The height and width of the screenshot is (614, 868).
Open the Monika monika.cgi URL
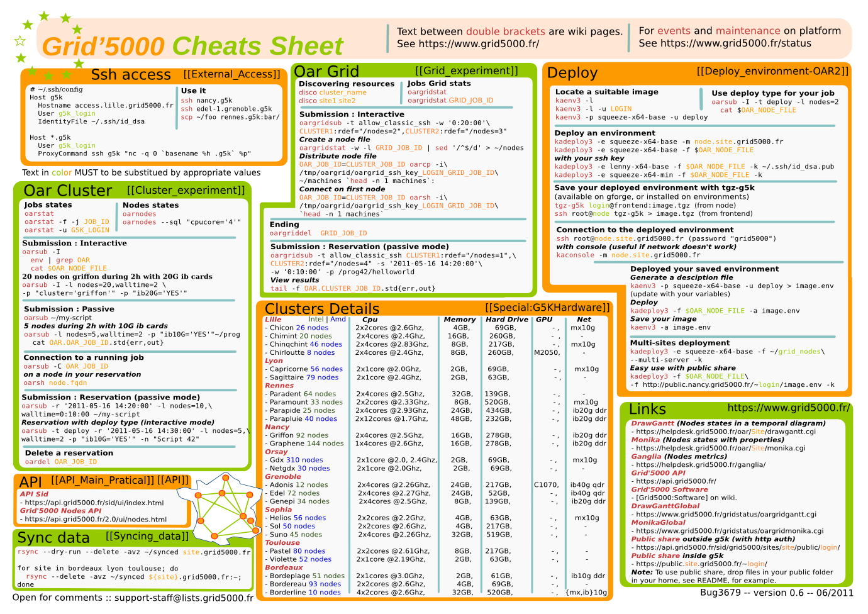point(721,448)
